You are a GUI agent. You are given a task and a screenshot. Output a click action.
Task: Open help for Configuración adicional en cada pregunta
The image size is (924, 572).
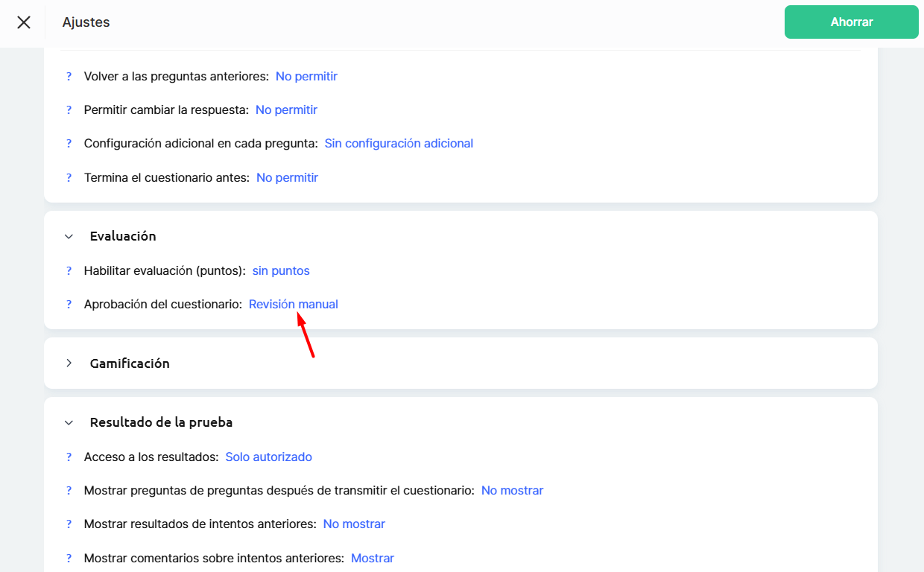(69, 143)
